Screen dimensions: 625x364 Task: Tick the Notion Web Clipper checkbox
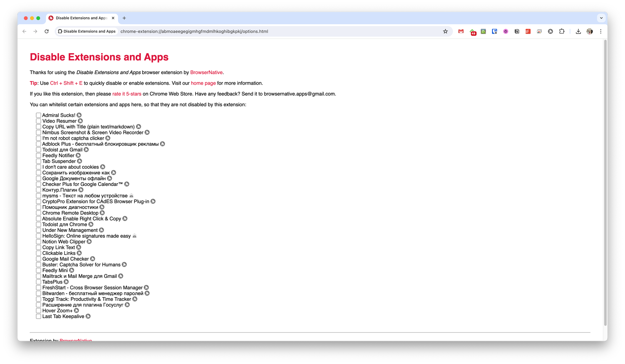38,242
